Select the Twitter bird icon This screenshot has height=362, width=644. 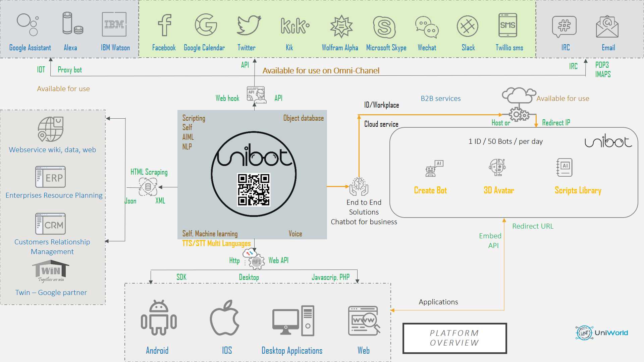[249, 25]
